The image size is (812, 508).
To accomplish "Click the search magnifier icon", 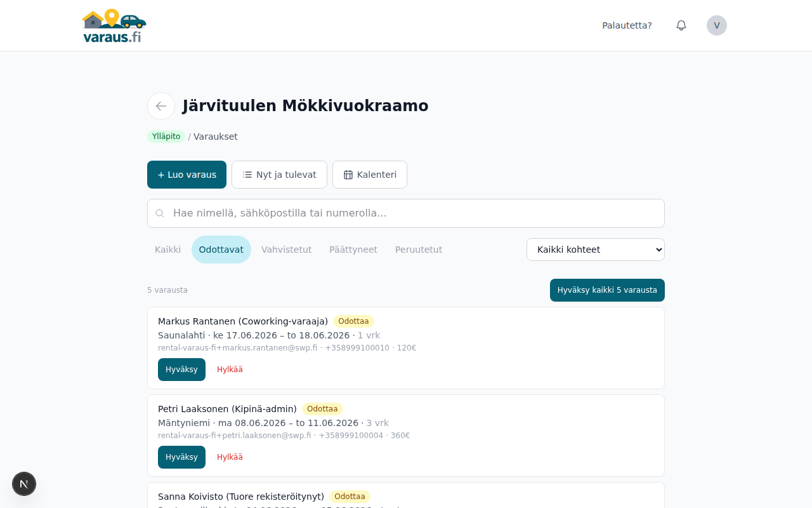I will [x=160, y=213].
